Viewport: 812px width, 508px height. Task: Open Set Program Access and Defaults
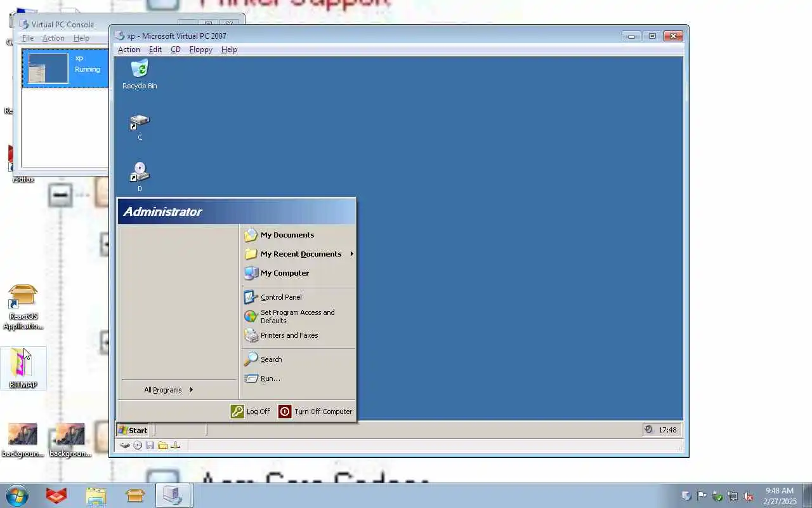pos(298,316)
